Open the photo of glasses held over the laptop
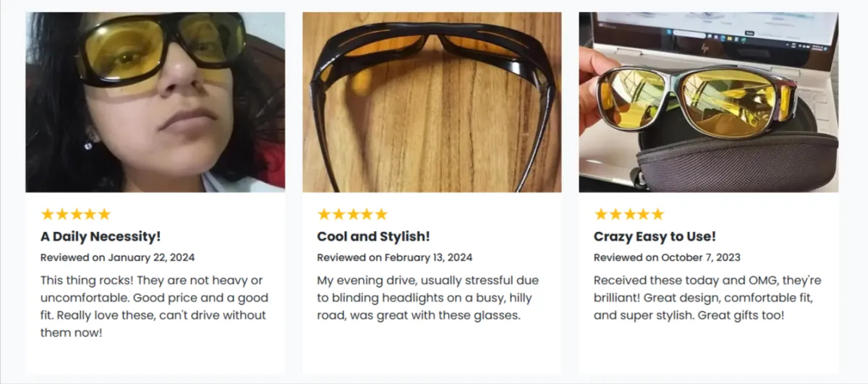Screen dimensions: 868x384 [708, 102]
